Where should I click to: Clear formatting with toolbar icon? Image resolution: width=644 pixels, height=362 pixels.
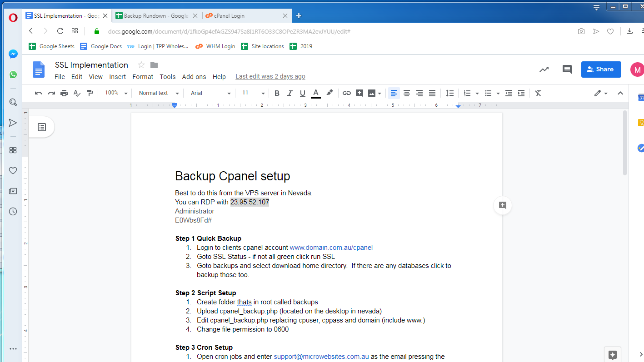538,93
